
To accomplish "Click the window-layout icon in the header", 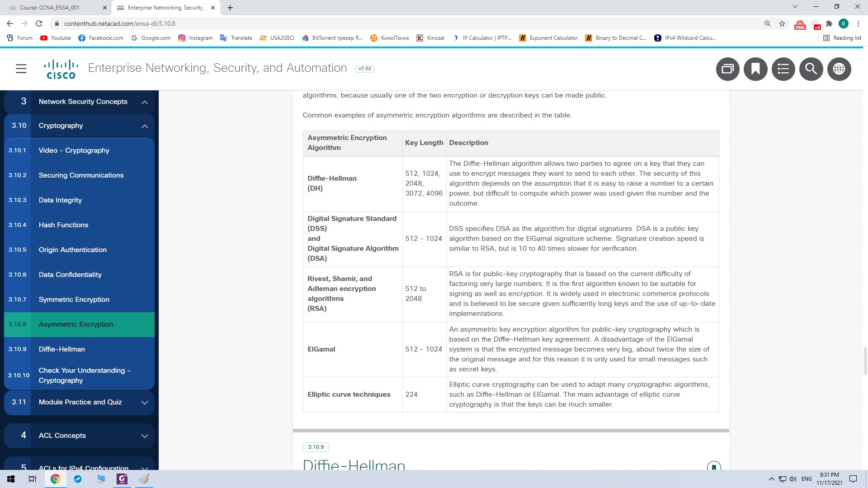I will click(727, 69).
